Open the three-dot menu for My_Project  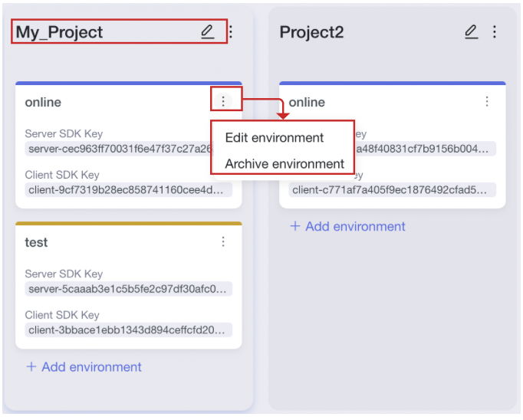click(231, 32)
